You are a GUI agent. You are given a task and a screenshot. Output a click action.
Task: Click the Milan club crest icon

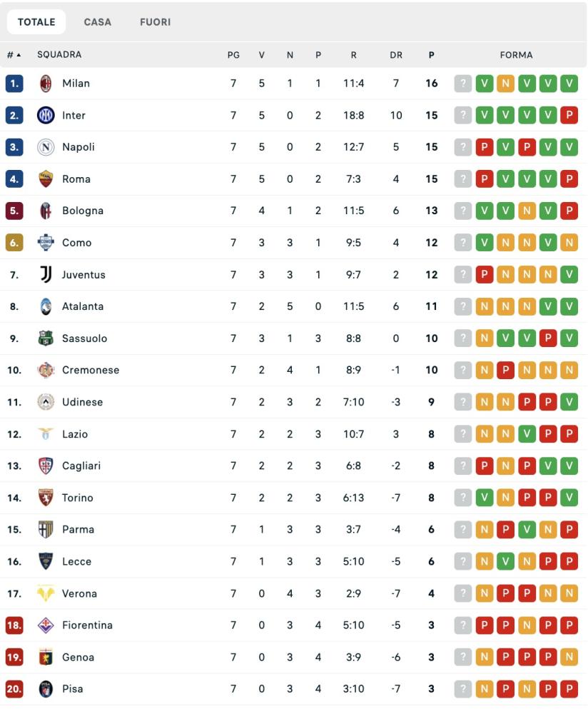click(46, 84)
